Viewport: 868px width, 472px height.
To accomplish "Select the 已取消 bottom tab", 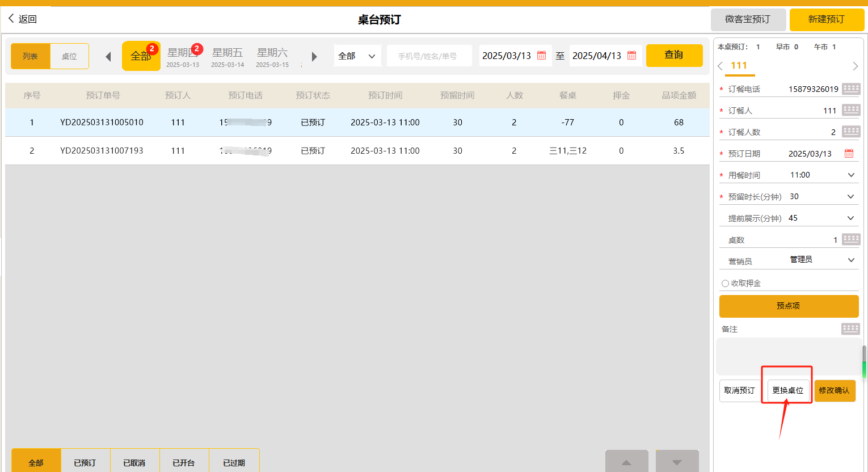I will pyautogui.click(x=134, y=462).
